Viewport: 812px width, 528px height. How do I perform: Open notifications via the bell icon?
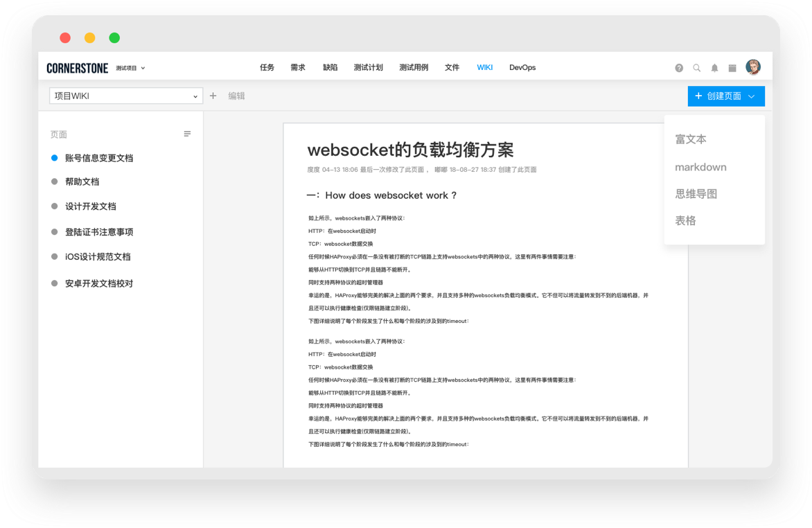coord(714,68)
